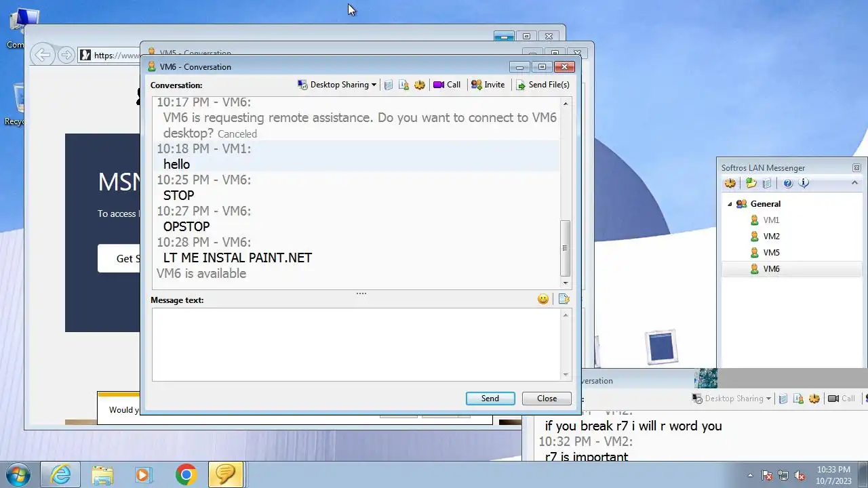Click the Internet Explorer address bar

(x=111, y=56)
